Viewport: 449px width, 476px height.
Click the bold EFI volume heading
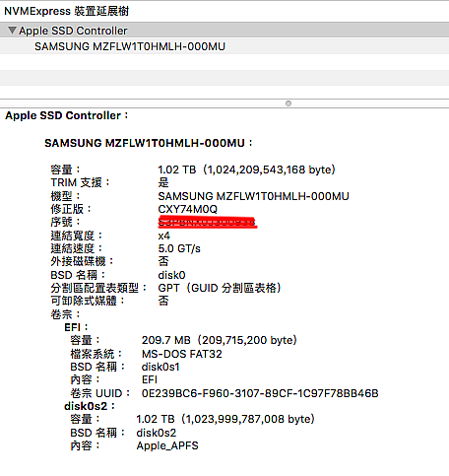(76, 327)
